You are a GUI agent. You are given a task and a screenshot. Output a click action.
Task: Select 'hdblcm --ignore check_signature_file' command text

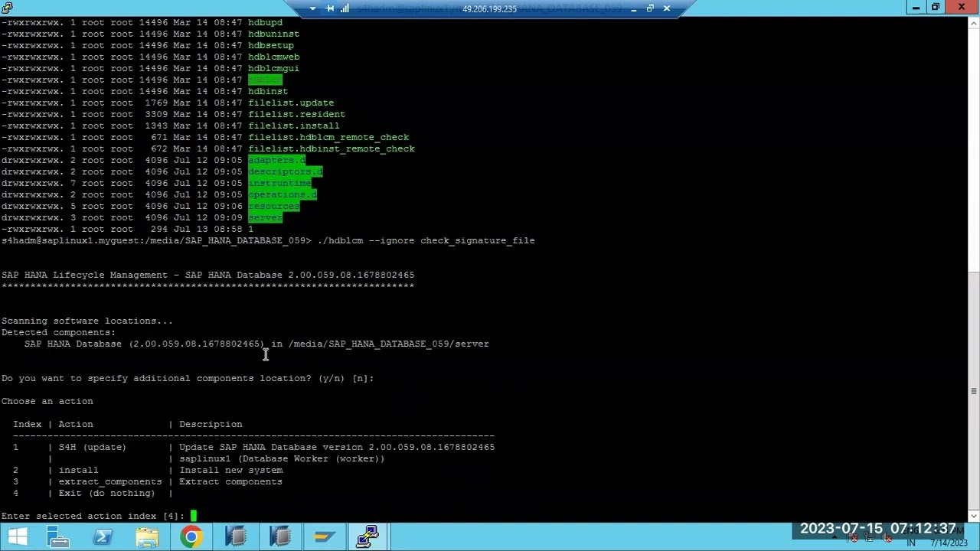tap(426, 240)
